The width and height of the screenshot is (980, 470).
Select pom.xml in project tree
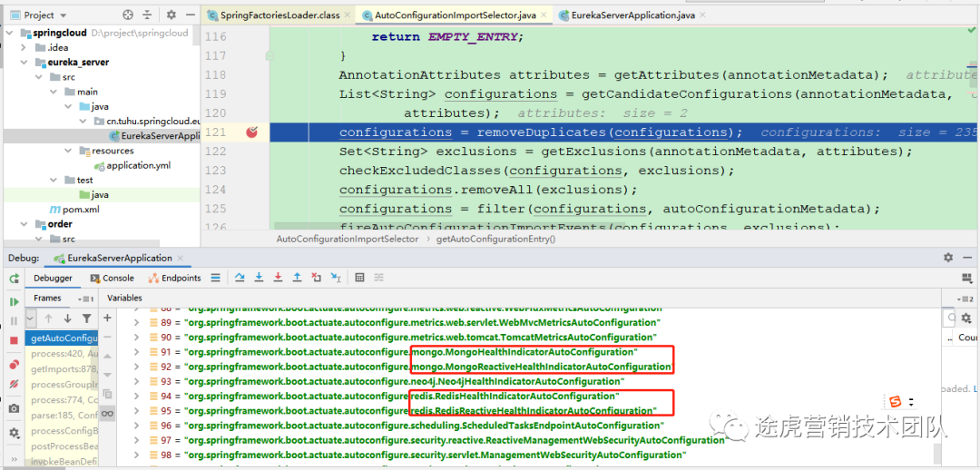point(81,210)
